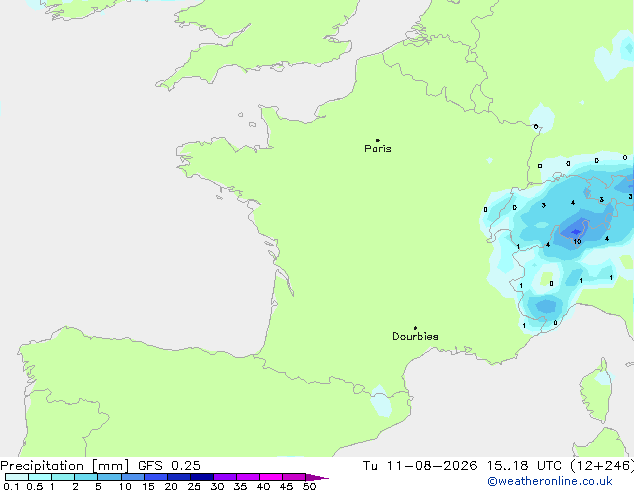634x490 pixels.
Task: Click the 10 mm precipitation value on map
Action: (x=577, y=242)
